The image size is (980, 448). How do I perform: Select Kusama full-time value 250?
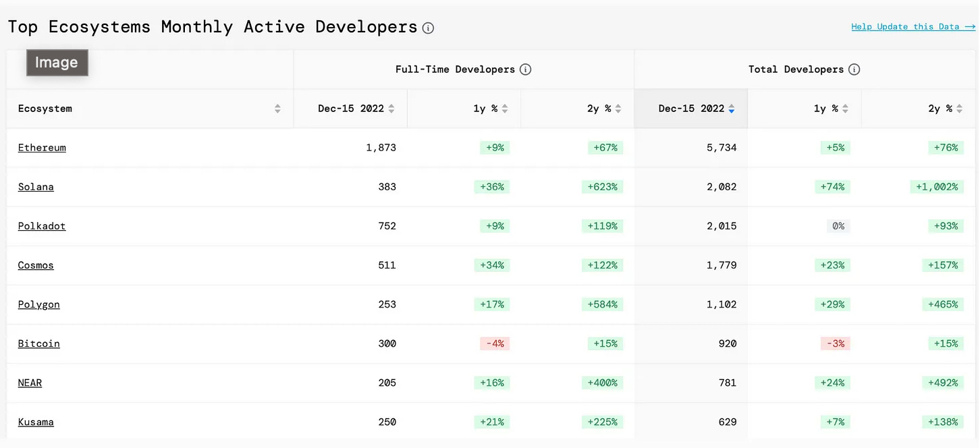click(x=387, y=422)
